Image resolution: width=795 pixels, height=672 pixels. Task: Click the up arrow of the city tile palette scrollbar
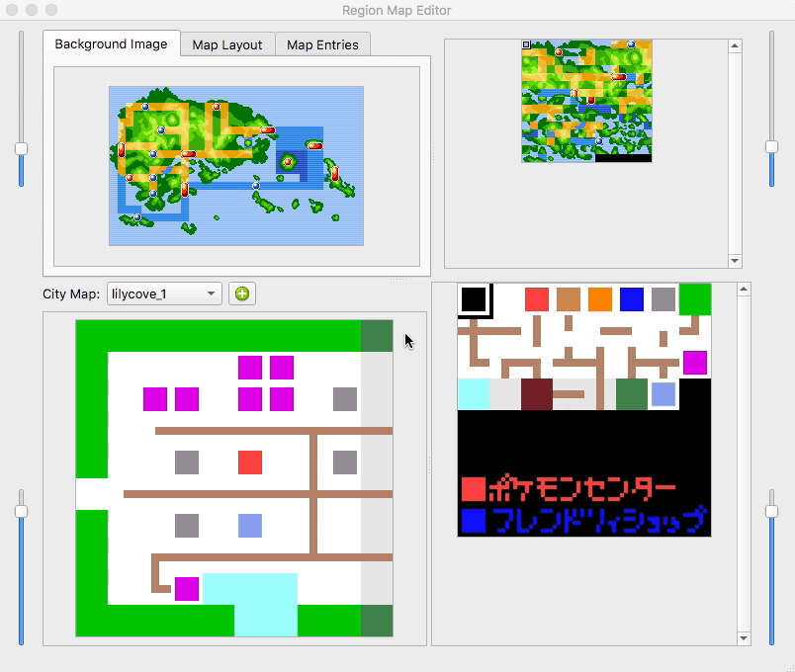(744, 290)
